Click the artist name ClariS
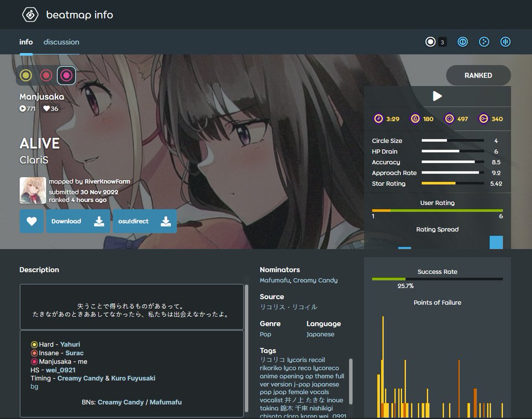532x419 pixels. click(x=34, y=160)
